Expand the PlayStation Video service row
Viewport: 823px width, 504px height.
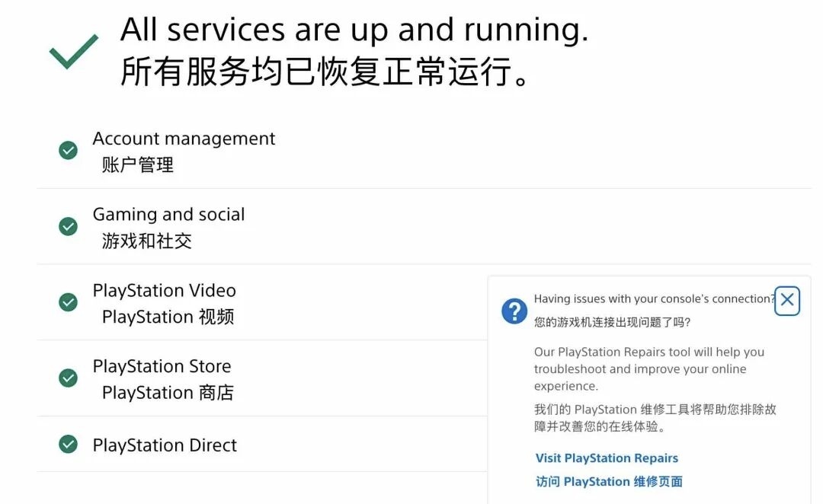(x=164, y=291)
